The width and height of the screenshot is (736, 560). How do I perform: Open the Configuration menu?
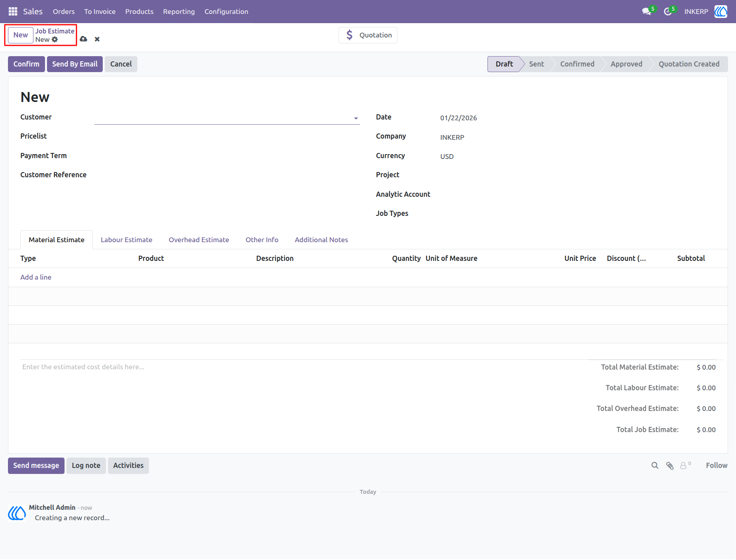[226, 12]
